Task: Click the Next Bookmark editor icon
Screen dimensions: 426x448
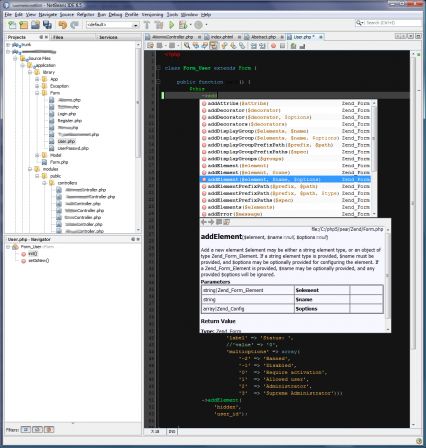Action: click(x=233, y=46)
